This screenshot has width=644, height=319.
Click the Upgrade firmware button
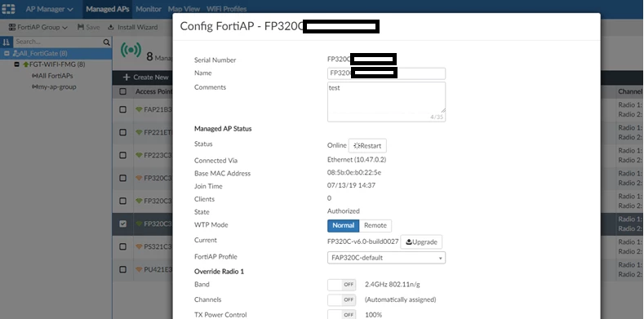[x=421, y=241]
